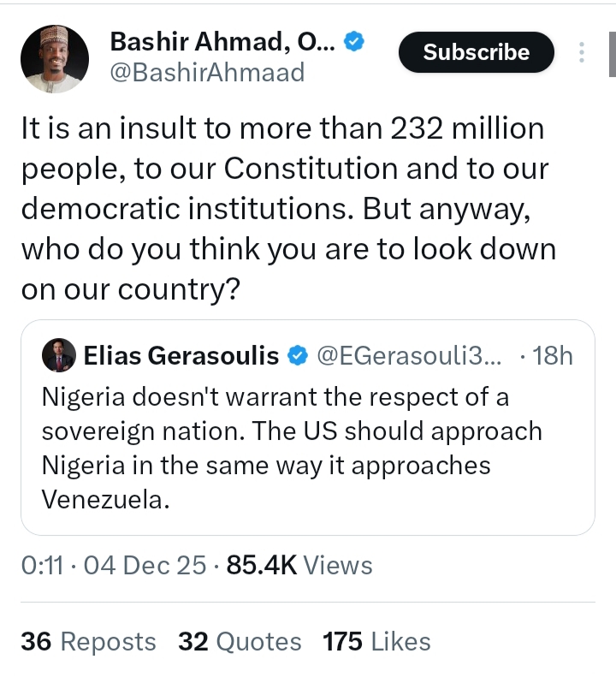This screenshot has height=677, width=616.
Task: Open Elias Gerasoulis's avatar in quoted tweet
Action: (x=58, y=356)
